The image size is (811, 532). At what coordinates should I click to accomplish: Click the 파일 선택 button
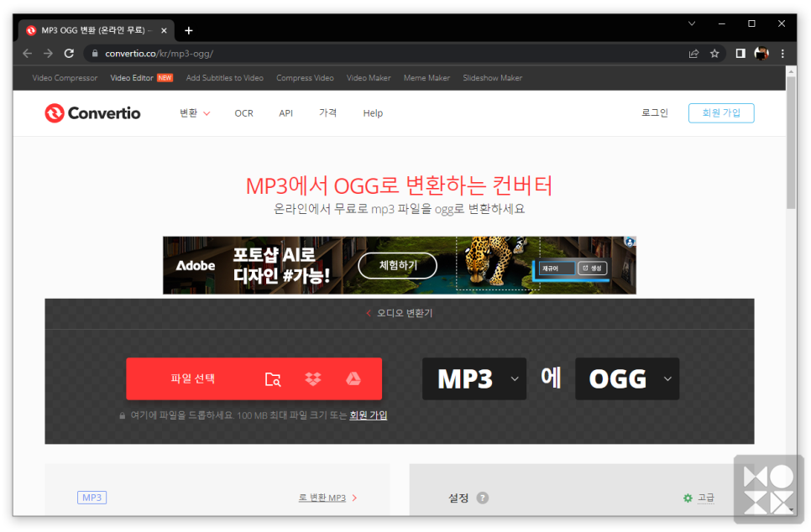(193, 379)
